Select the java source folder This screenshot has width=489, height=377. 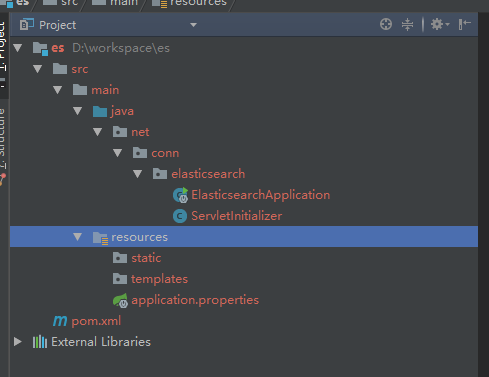[122, 111]
